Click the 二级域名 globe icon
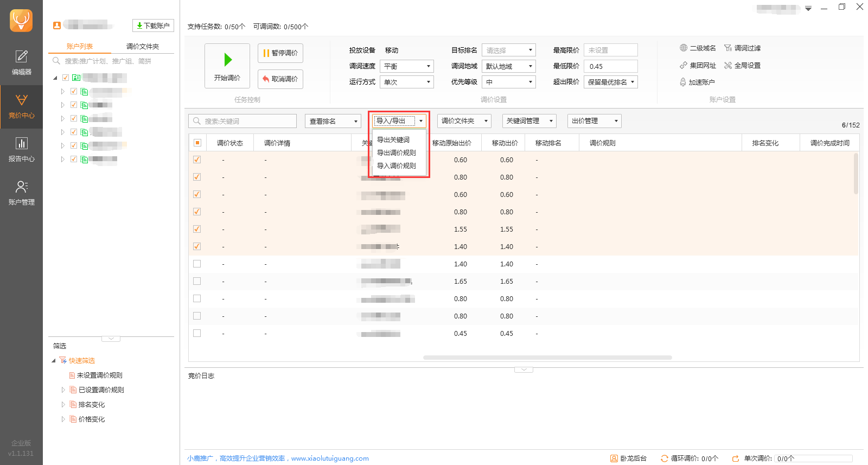Viewport: 868px width, 465px height. pyautogui.click(x=684, y=48)
